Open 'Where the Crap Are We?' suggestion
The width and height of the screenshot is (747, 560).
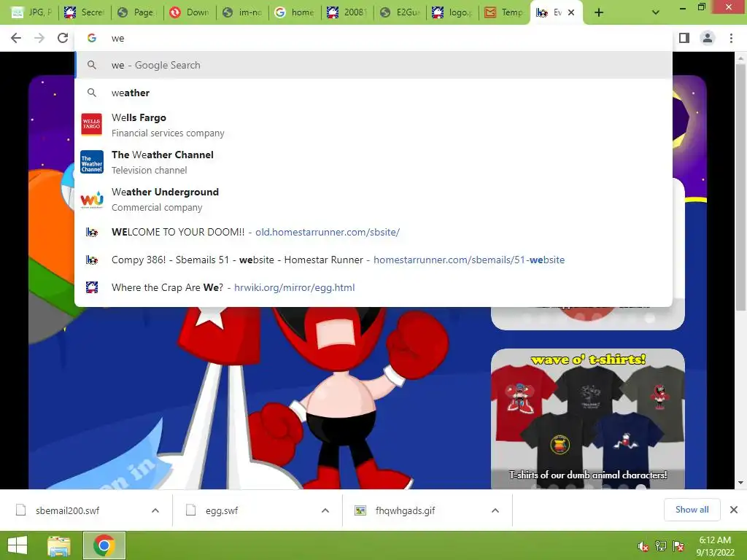click(373, 287)
